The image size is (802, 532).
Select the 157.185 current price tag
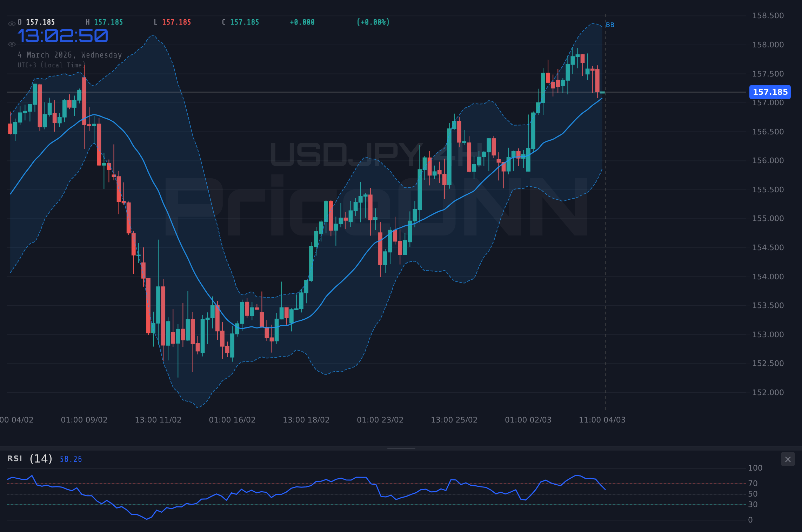(x=770, y=92)
